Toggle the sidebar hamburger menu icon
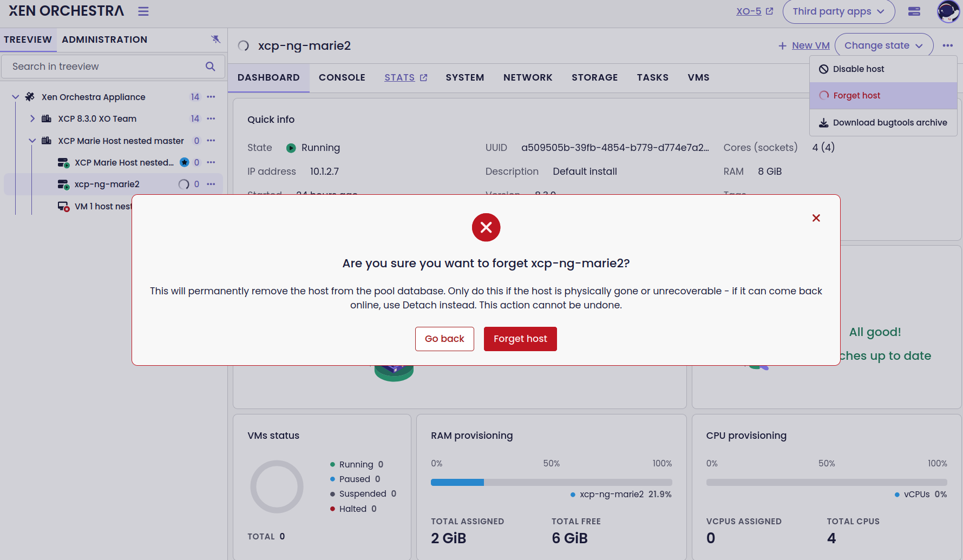Image resolution: width=963 pixels, height=560 pixels. 143,11
